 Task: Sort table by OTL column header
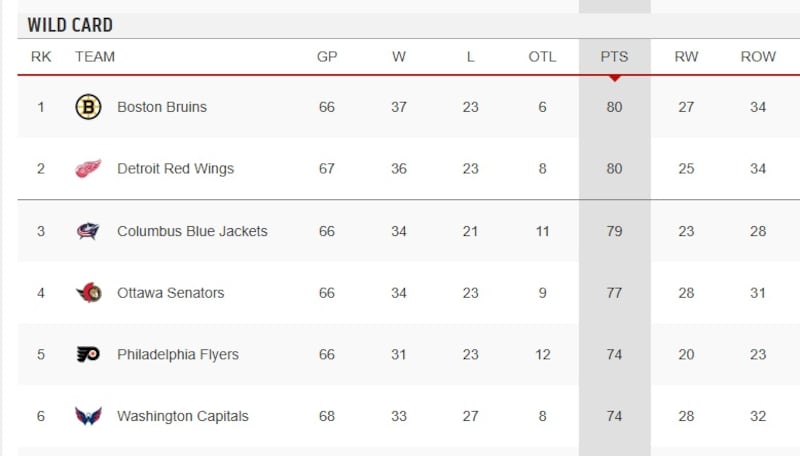point(542,57)
